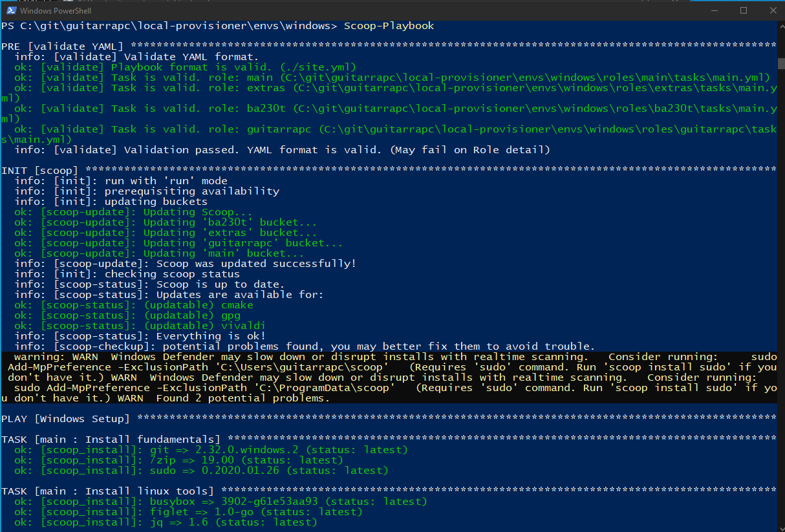Screen dimensions: 785x532
Task: Click the 'role: extras' validation line
Action: tap(389, 93)
